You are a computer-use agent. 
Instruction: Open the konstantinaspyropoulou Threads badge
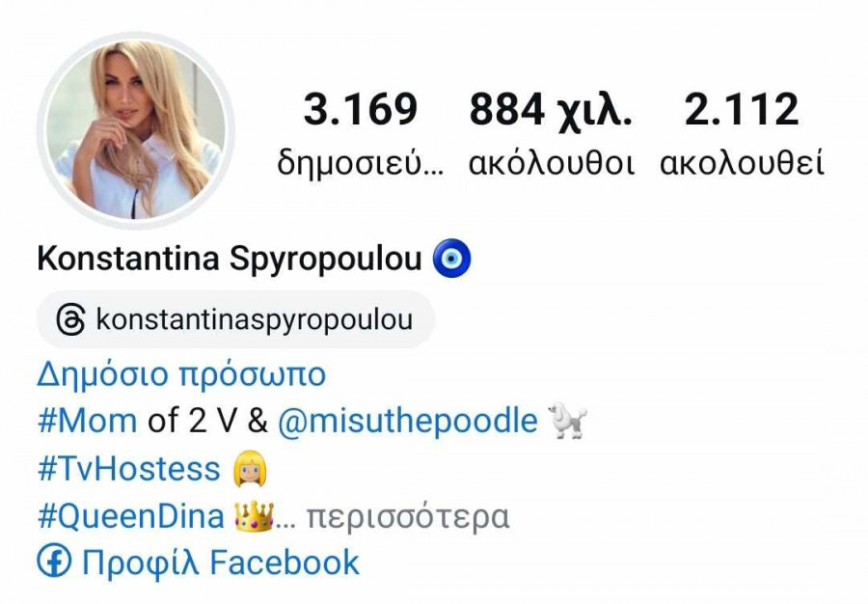(236, 319)
